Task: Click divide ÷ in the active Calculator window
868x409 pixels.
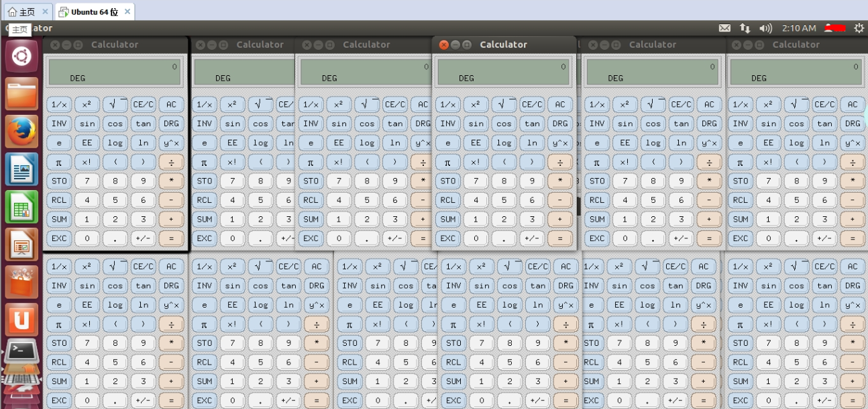Action: (560, 162)
